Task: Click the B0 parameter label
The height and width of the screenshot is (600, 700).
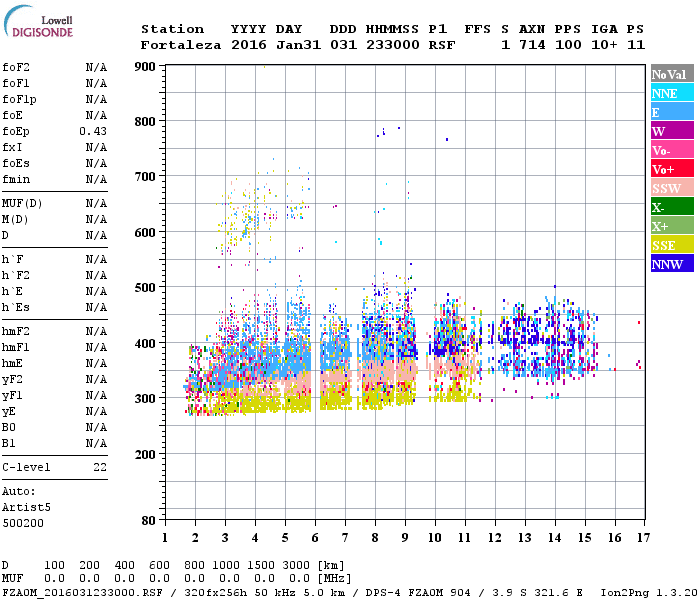Action: 8,427
